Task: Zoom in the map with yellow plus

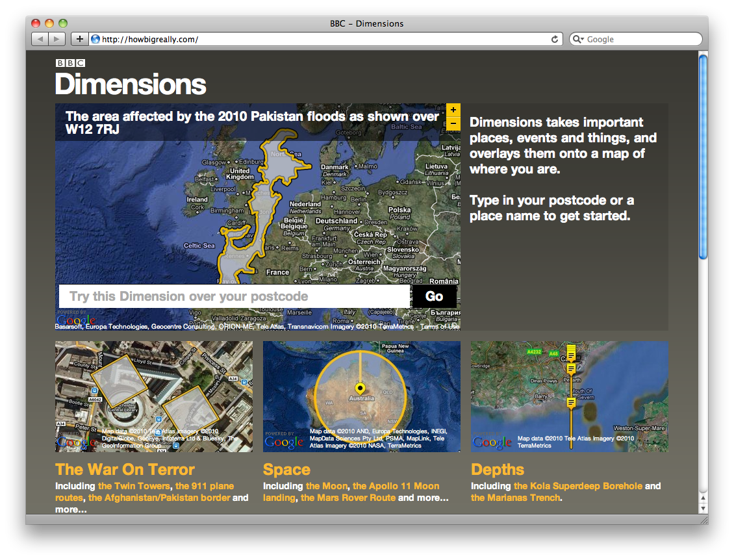Action: [x=453, y=110]
